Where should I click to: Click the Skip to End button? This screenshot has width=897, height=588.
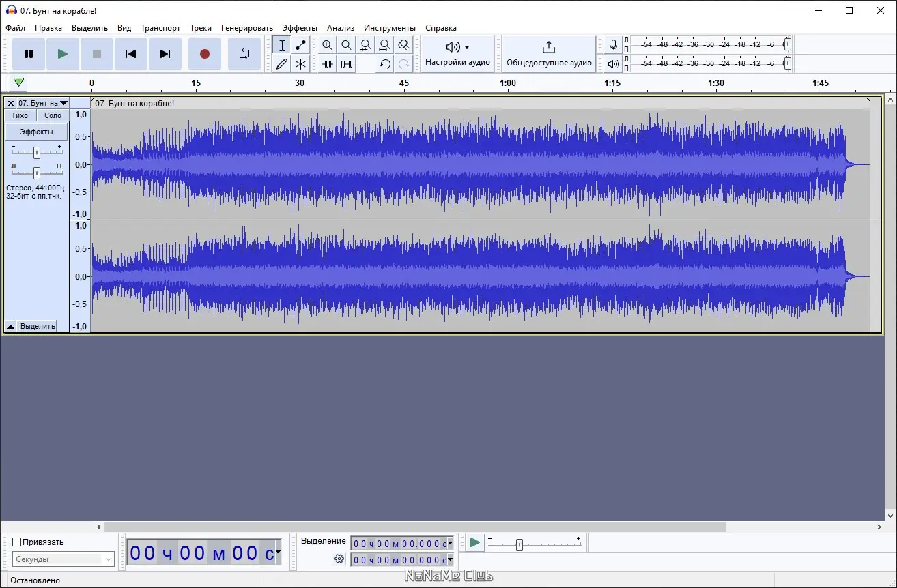(x=165, y=54)
